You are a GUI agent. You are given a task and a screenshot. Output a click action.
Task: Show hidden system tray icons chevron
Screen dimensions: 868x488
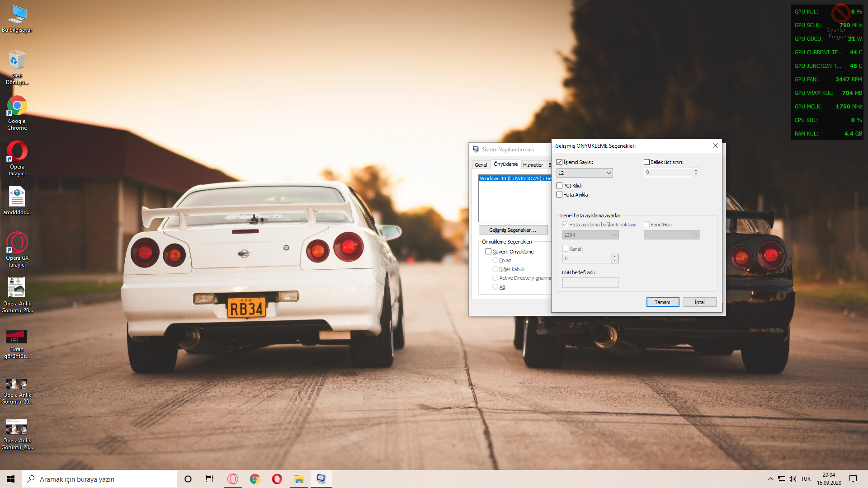[770, 479]
